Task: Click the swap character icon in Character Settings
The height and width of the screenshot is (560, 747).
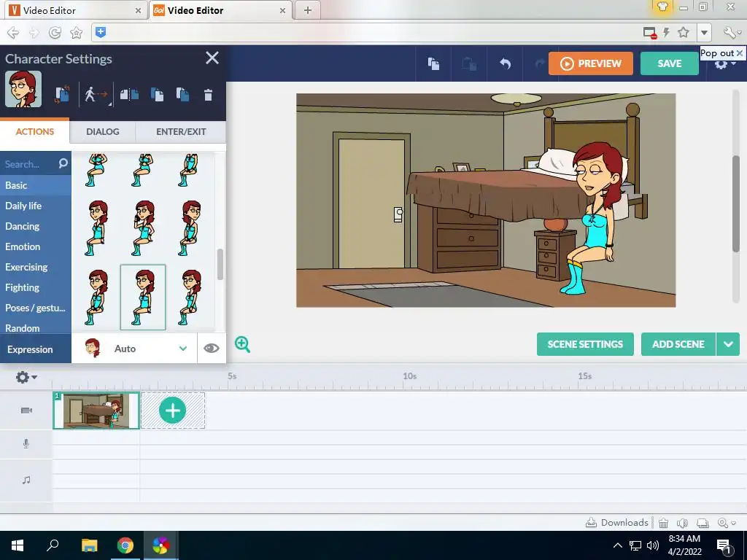Action: [62, 94]
